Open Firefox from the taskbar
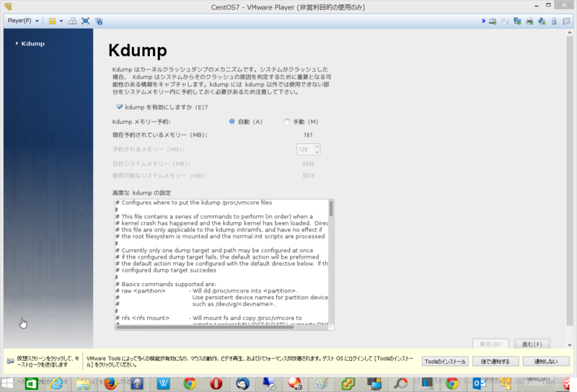This screenshot has height=392, width=577. pos(110,383)
